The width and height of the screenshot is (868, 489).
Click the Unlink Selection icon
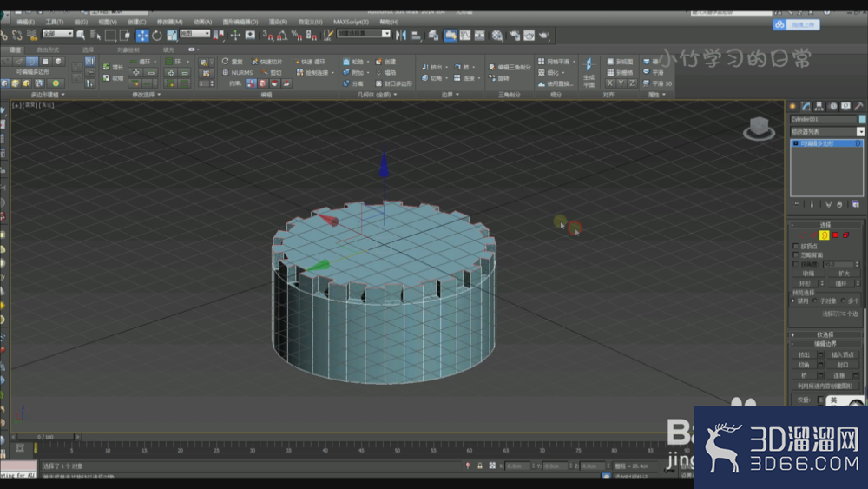(x=17, y=36)
